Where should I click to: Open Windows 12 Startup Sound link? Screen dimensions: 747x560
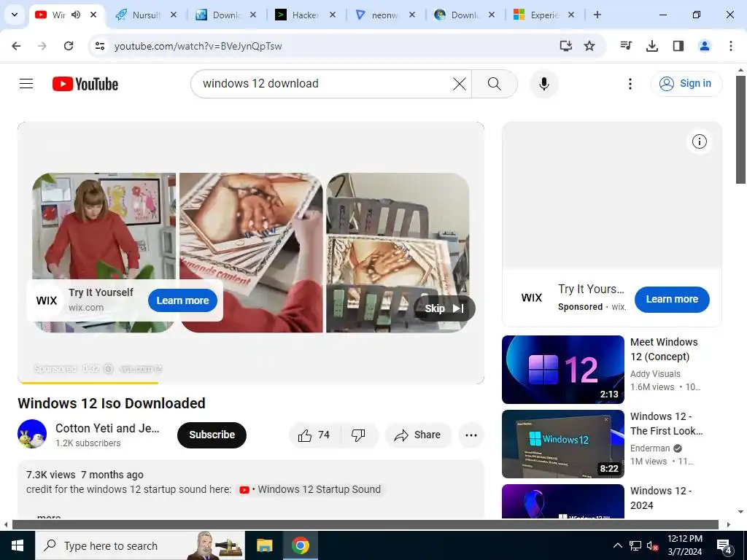point(310,489)
